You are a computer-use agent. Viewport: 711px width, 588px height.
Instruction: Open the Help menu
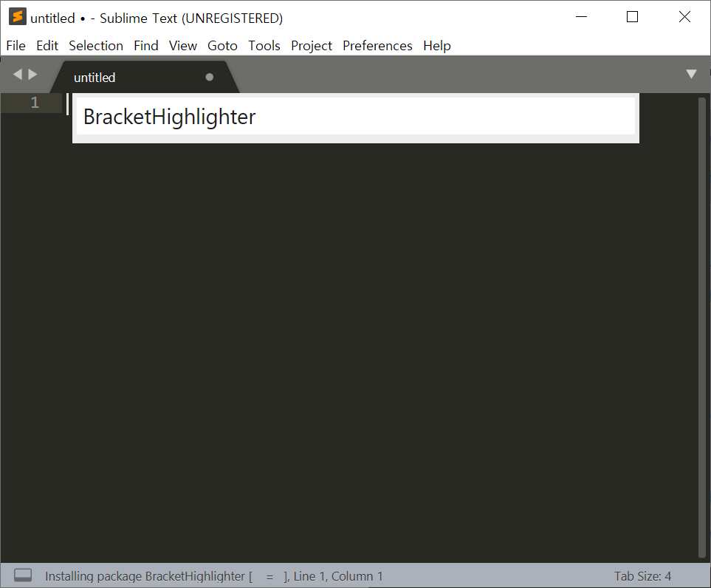point(436,46)
